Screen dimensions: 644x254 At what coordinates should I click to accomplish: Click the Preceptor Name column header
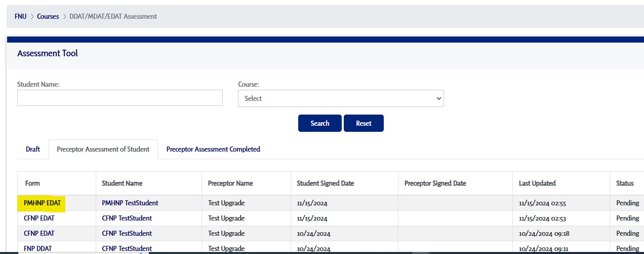(x=230, y=183)
